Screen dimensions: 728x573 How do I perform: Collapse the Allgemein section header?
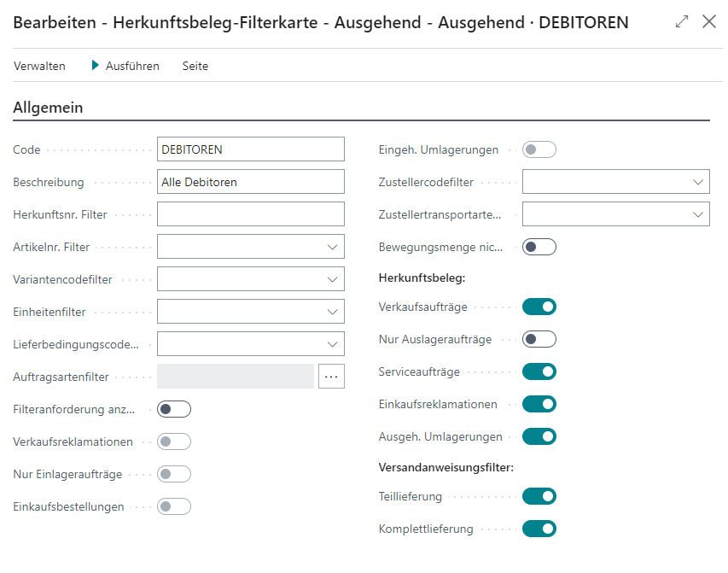[47, 108]
